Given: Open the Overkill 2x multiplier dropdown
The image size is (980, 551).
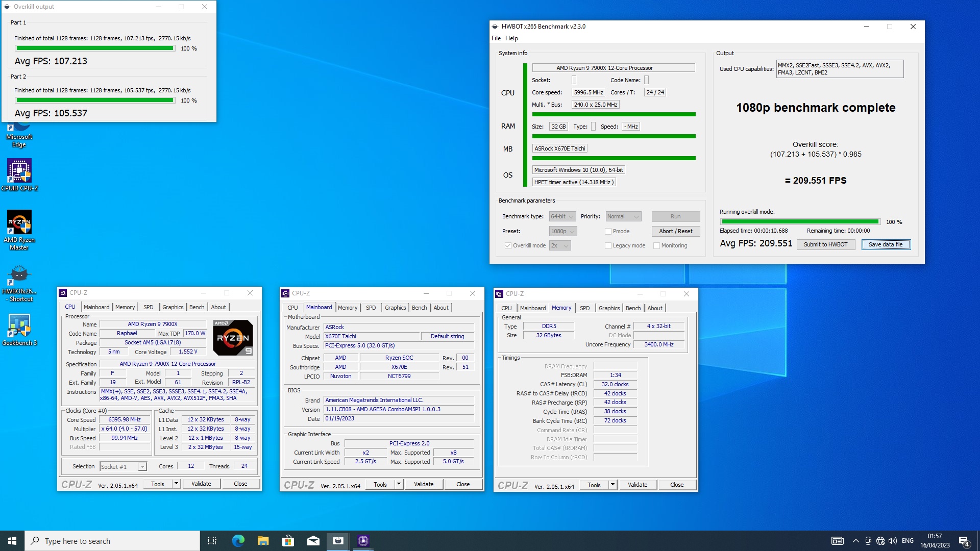Looking at the screenshot, I should pyautogui.click(x=560, y=245).
